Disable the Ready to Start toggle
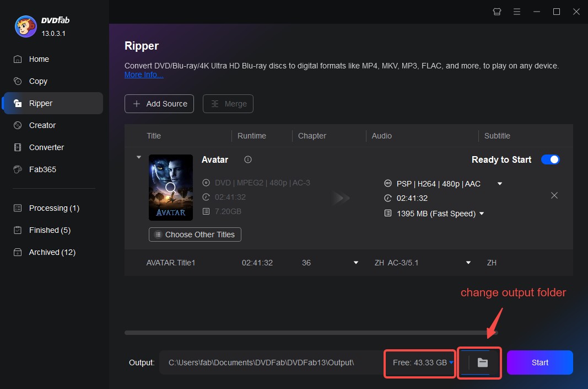The width and height of the screenshot is (588, 389). pyautogui.click(x=550, y=159)
